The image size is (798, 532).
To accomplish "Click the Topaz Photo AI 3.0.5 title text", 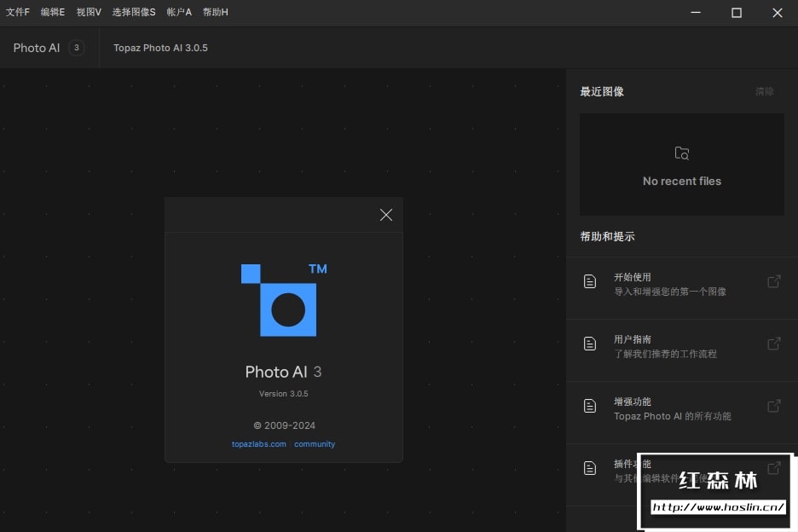I will [x=160, y=48].
